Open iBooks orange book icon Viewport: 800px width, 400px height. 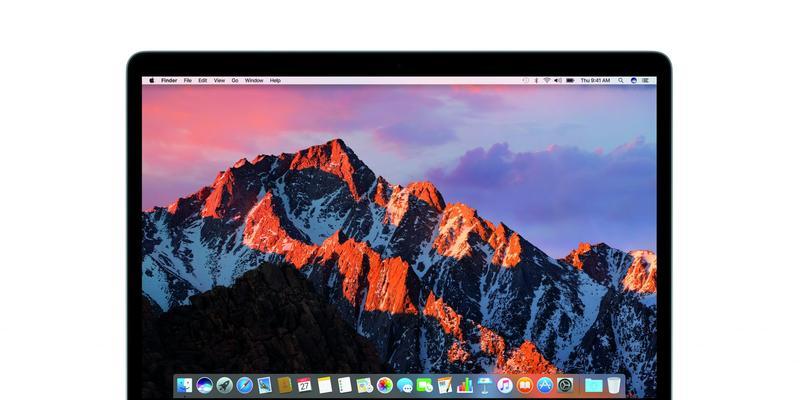pyautogui.click(x=524, y=385)
